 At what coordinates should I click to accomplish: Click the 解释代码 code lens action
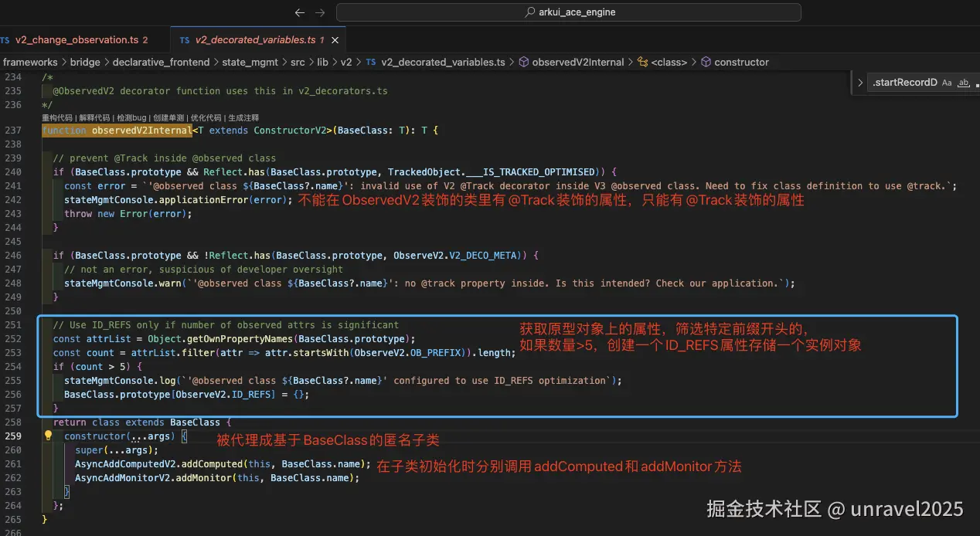click(94, 118)
